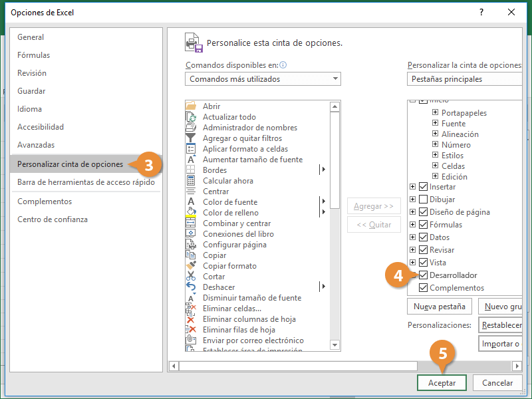Click the command list scroll-down arrow
Screen dimensions: 532x399
[x=334, y=345]
